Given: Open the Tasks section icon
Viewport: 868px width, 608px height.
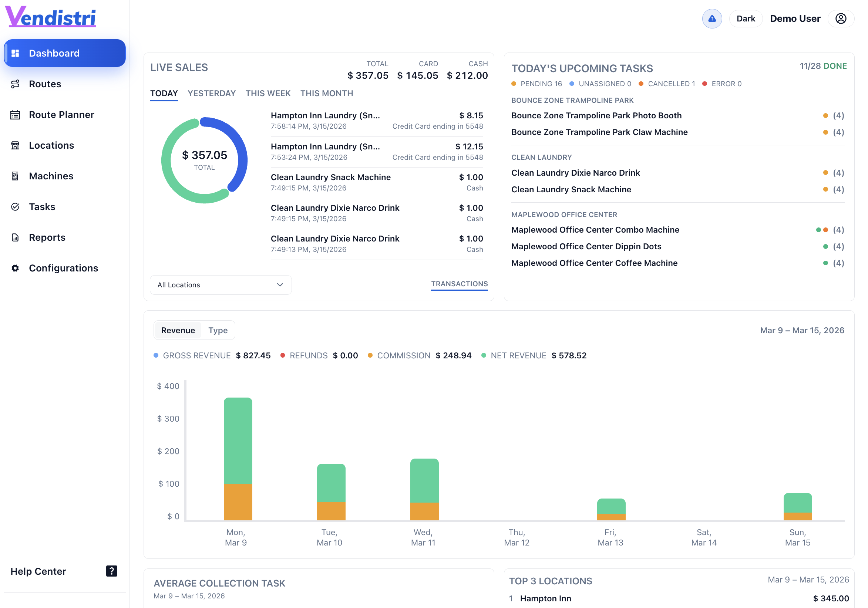Looking at the screenshot, I should [x=15, y=207].
